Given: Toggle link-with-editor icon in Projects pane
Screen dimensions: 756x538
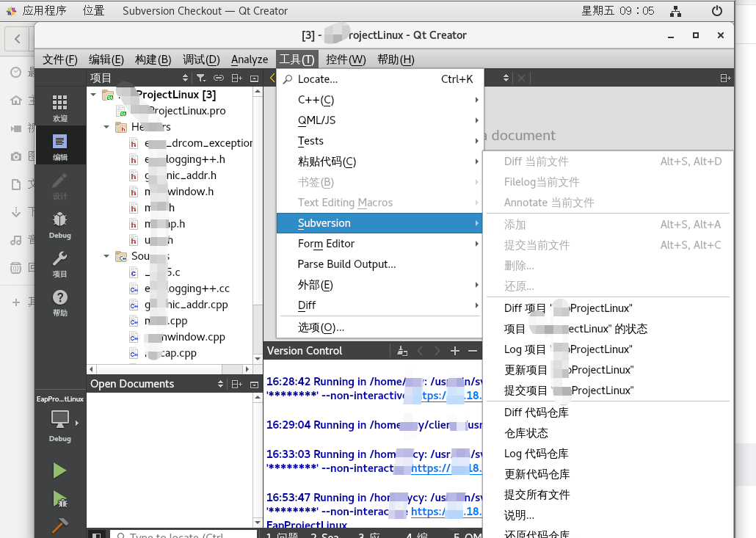Looking at the screenshot, I should 219,78.
